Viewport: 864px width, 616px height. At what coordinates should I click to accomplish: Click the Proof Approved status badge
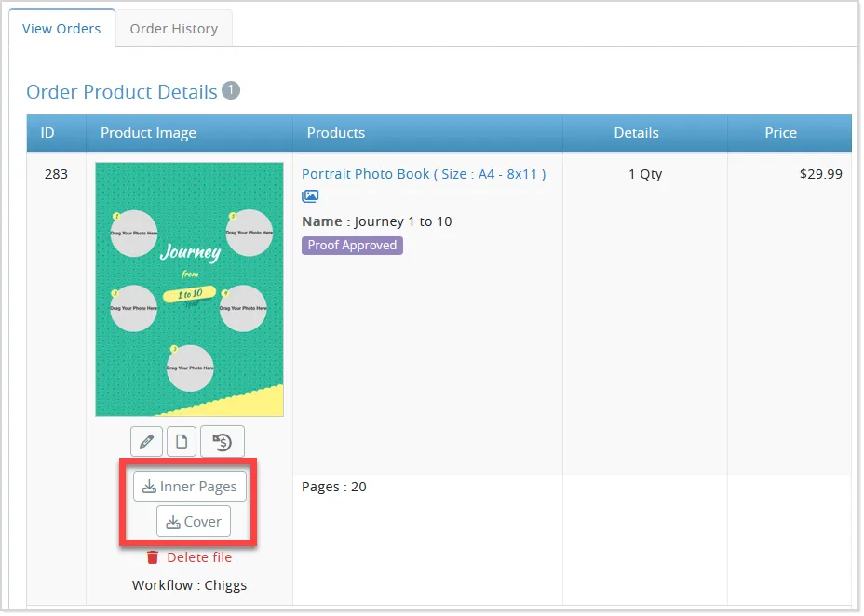click(x=353, y=246)
